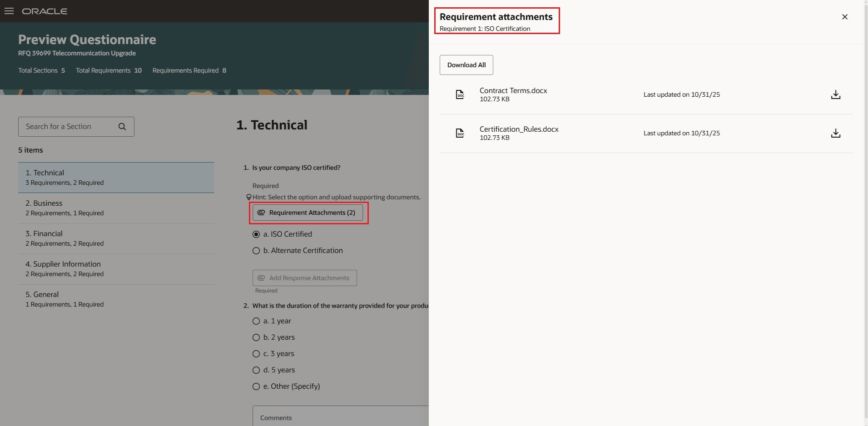
Task: Click inside the Comments field
Action: pos(341,417)
